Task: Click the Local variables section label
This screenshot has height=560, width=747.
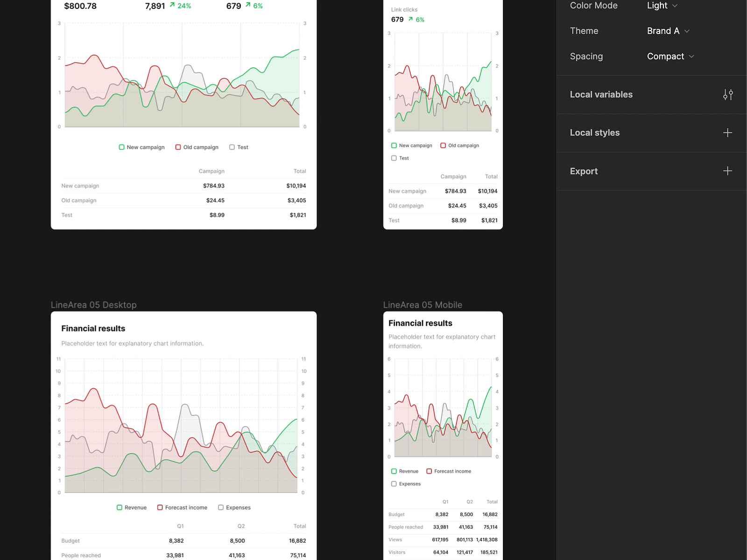Action: (601, 94)
